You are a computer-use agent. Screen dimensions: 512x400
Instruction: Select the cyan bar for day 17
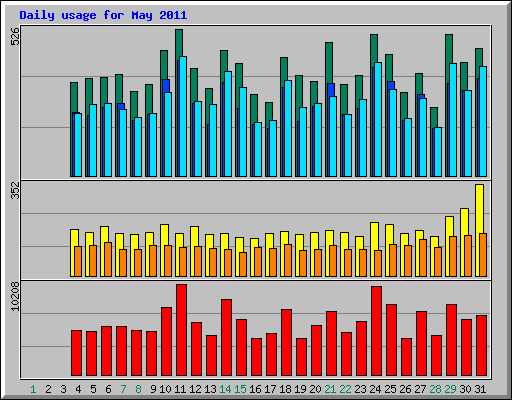(x=273, y=148)
